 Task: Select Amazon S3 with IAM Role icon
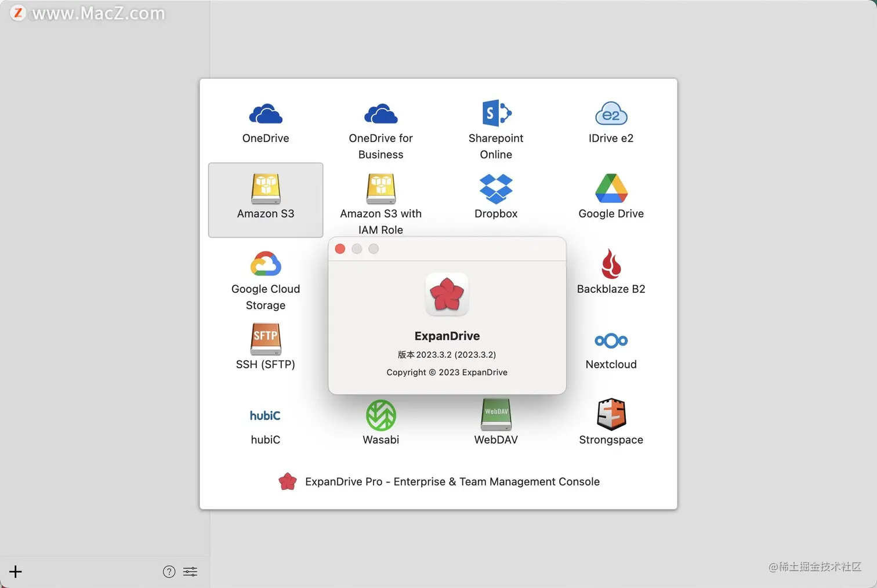click(381, 188)
